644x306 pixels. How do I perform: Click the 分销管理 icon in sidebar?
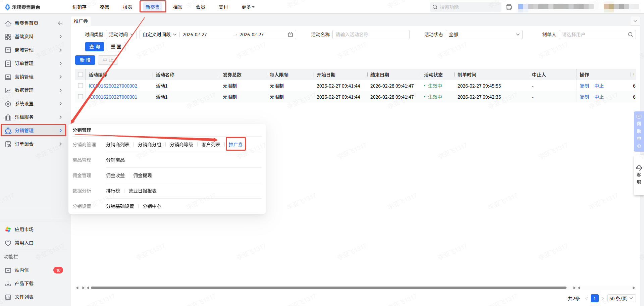(8, 131)
